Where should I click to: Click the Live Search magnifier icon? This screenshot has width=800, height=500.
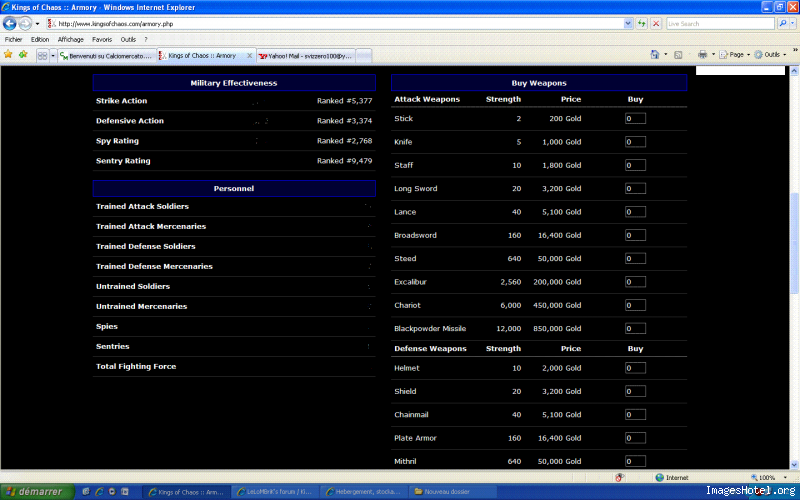(782, 23)
